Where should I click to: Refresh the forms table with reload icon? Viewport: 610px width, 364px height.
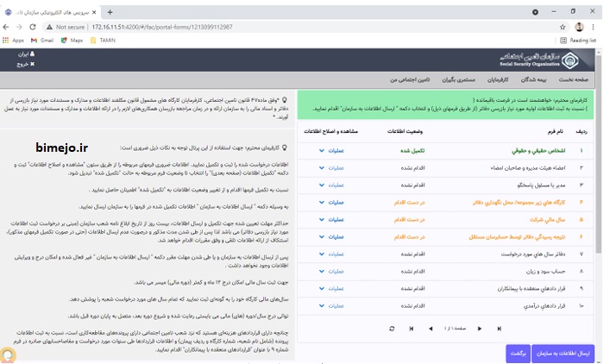click(x=392, y=329)
